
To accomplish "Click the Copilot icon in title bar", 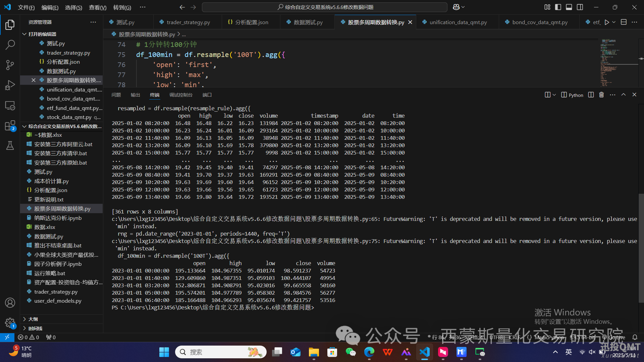I will click(456, 7).
